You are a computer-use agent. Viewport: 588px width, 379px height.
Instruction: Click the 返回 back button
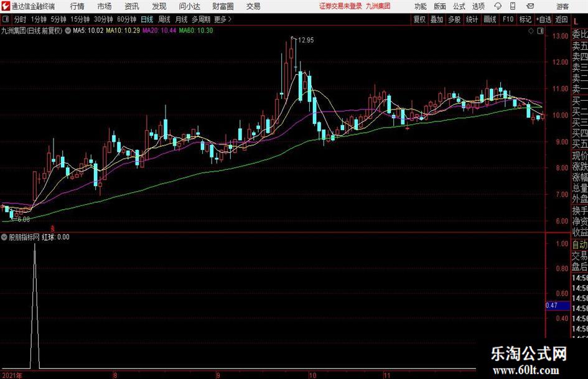pyautogui.click(x=561, y=19)
